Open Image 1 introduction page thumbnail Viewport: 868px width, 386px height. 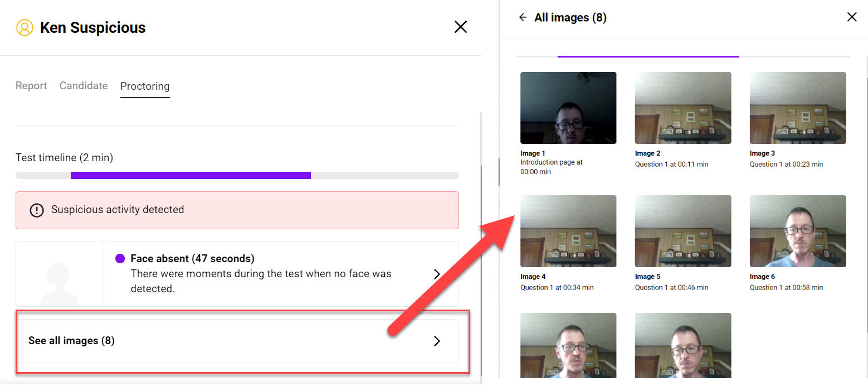click(568, 108)
